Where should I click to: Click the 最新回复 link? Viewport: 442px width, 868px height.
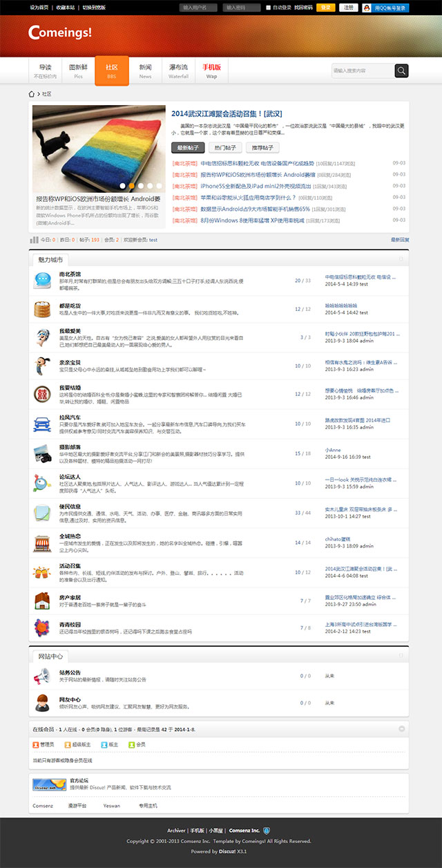click(x=400, y=239)
